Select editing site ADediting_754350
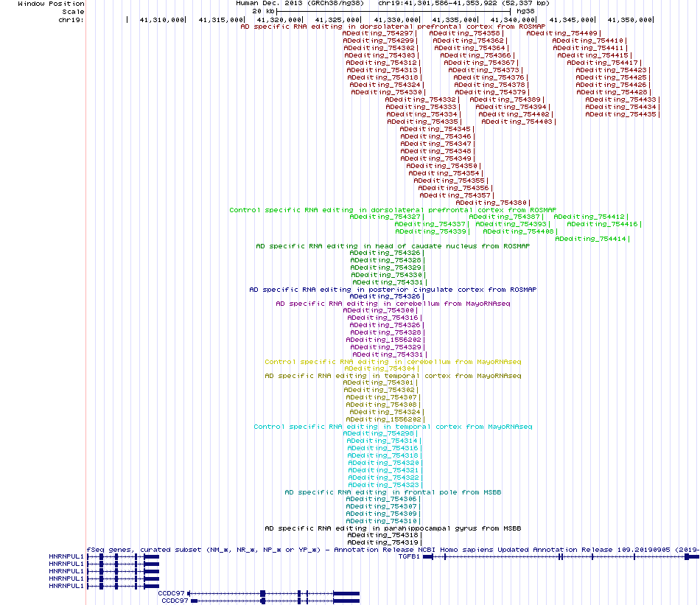 coord(444,166)
